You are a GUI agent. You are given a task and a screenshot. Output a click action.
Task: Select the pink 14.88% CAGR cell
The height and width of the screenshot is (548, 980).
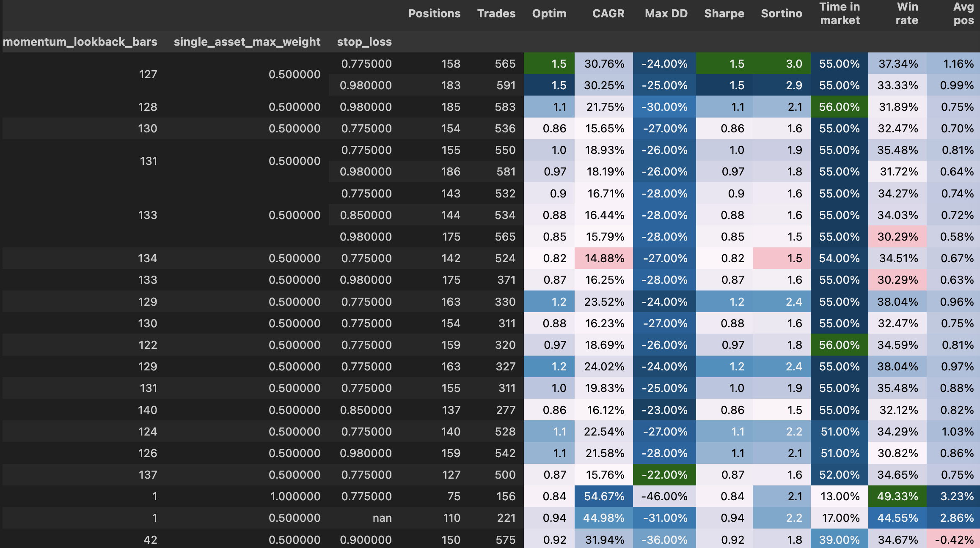coord(604,258)
